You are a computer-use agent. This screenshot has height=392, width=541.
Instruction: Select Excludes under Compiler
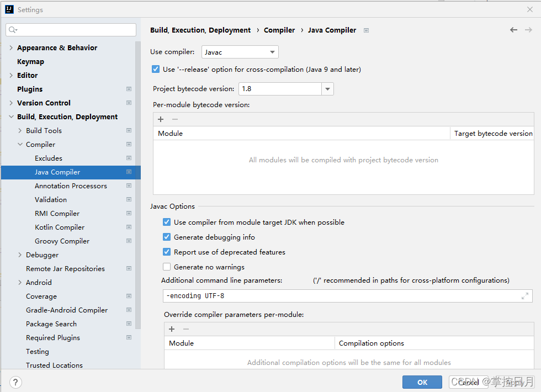[49, 158]
